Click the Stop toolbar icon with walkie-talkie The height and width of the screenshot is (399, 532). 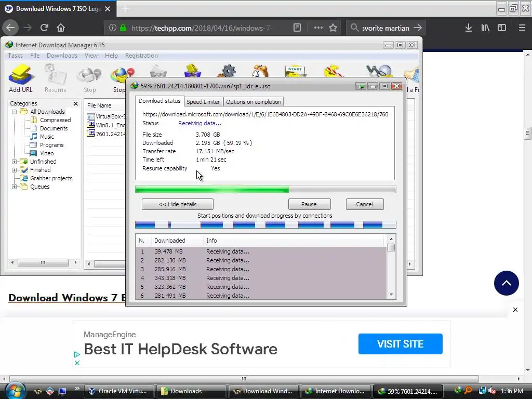(89, 78)
